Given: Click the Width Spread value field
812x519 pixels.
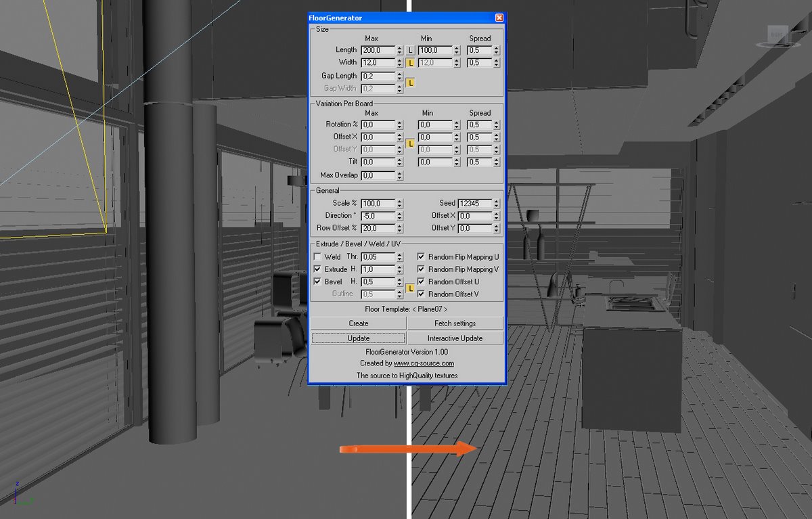Looking at the screenshot, I should click(x=480, y=62).
